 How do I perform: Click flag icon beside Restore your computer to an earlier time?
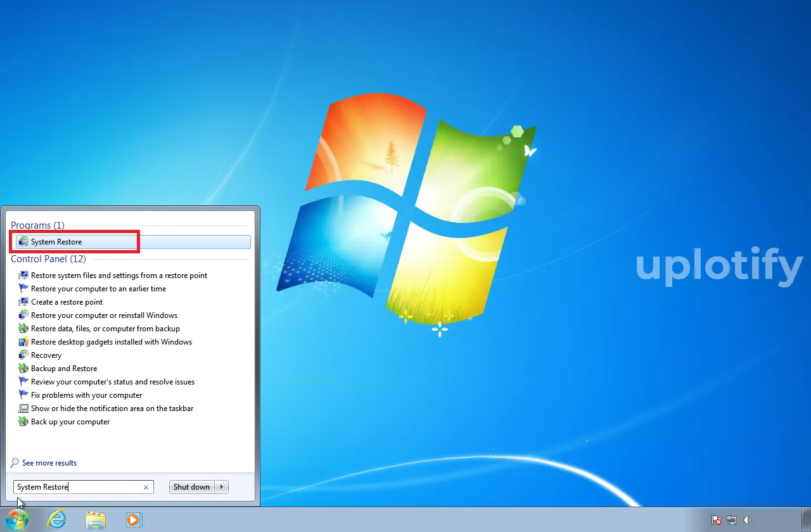[x=23, y=289]
